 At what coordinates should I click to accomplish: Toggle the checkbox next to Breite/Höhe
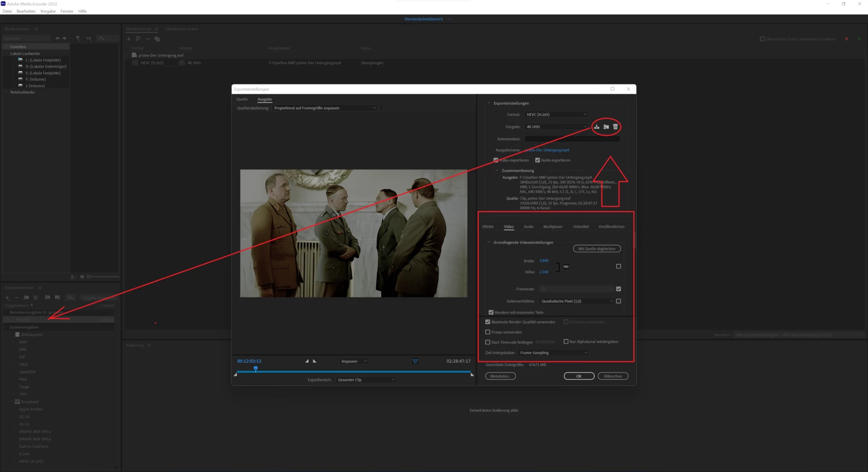click(x=618, y=266)
